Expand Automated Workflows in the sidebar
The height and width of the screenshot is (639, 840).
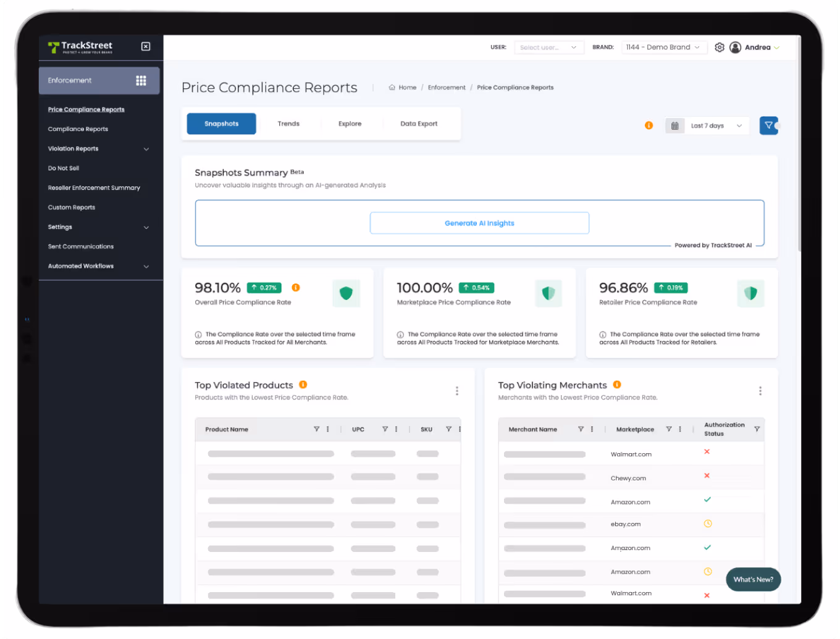[146, 267]
